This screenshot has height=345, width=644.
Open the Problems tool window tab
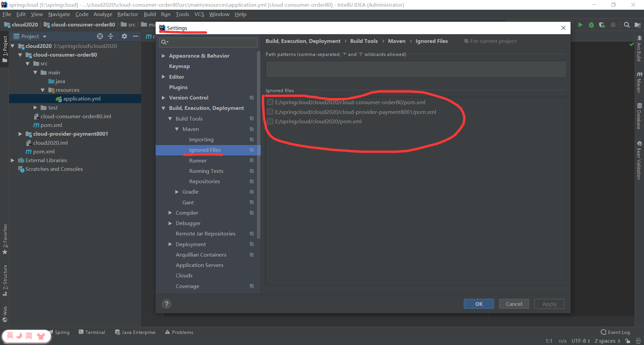coord(179,332)
